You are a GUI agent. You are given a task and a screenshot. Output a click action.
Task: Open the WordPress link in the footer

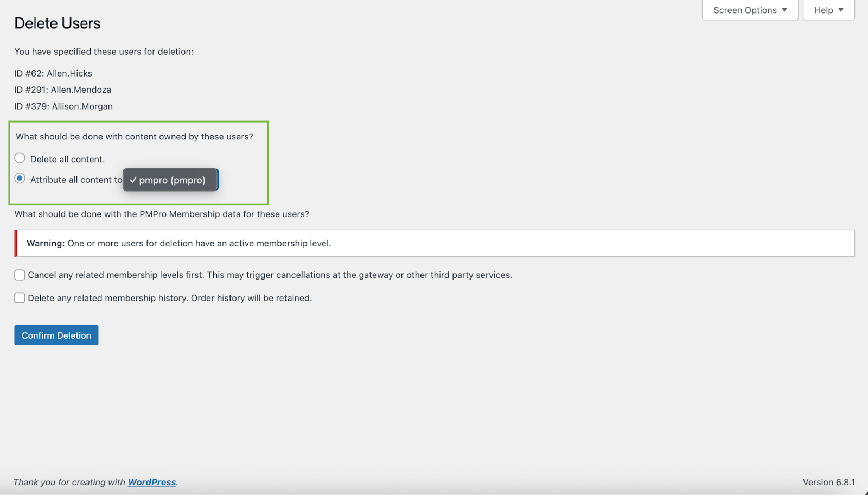pos(151,482)
